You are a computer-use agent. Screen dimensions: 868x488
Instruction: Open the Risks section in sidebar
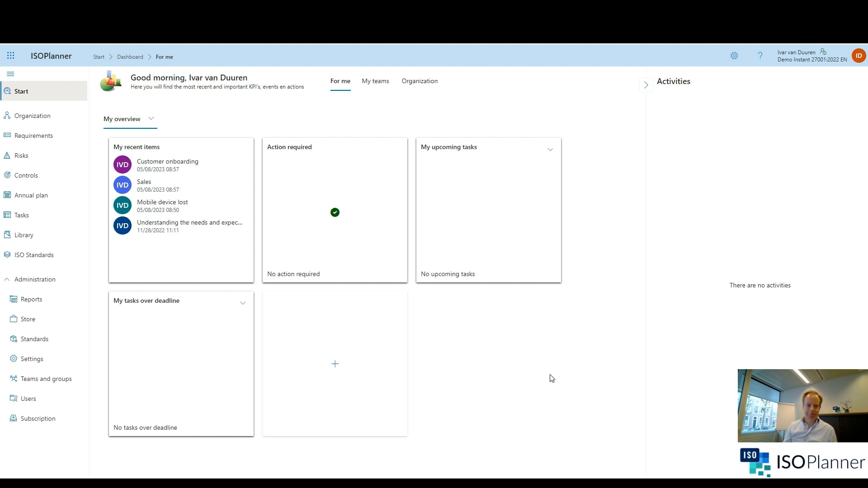point(21,155)
